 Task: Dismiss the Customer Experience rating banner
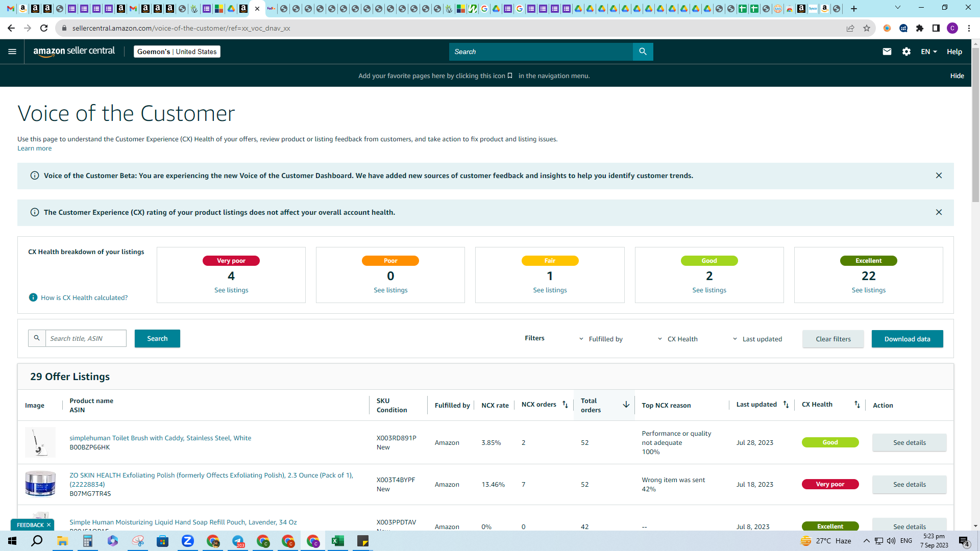click(x=939, y=212)
